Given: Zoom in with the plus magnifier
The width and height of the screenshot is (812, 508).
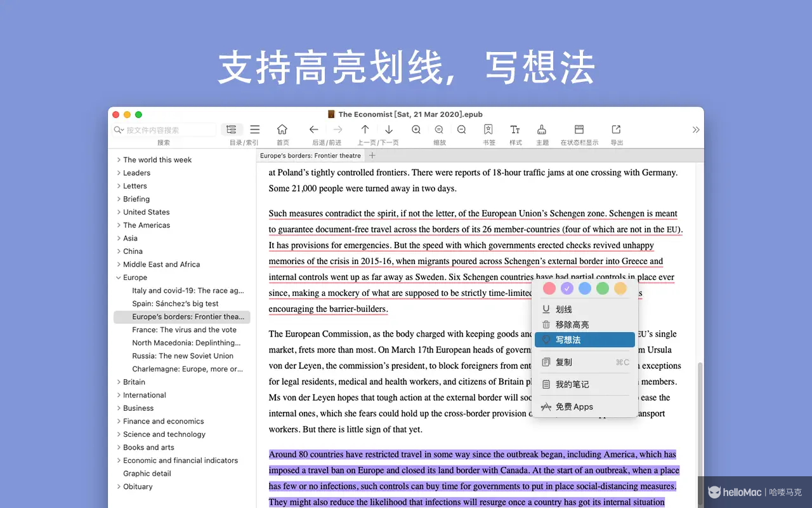Looking at the screenshot, I should (x=416, y=130).
